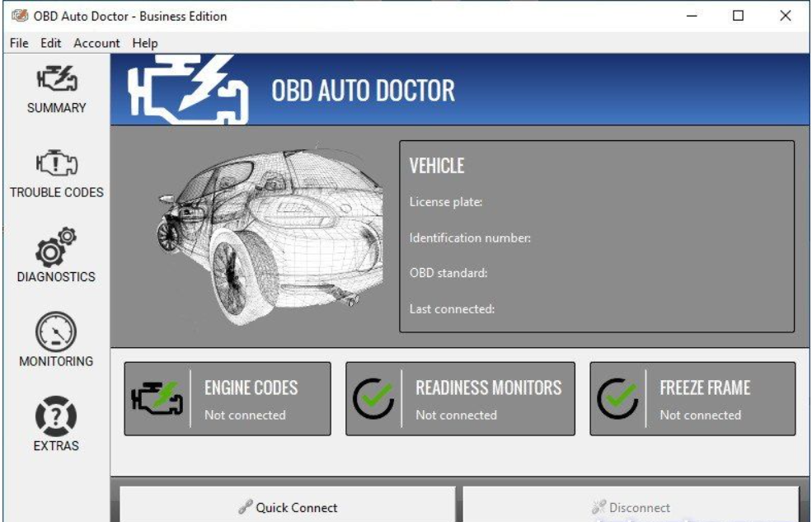
Task: Open the Help menu
Action: click(x=145, y=43)
